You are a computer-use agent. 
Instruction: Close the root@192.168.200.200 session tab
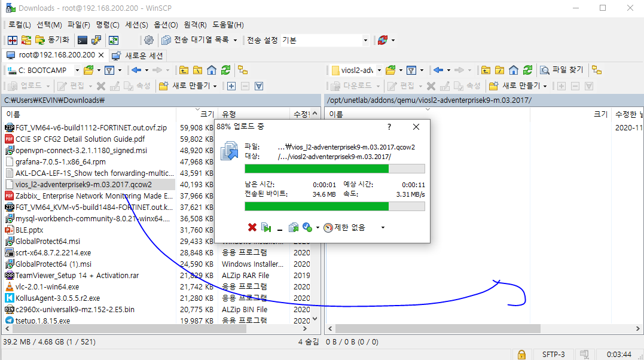tap(101, 55)
